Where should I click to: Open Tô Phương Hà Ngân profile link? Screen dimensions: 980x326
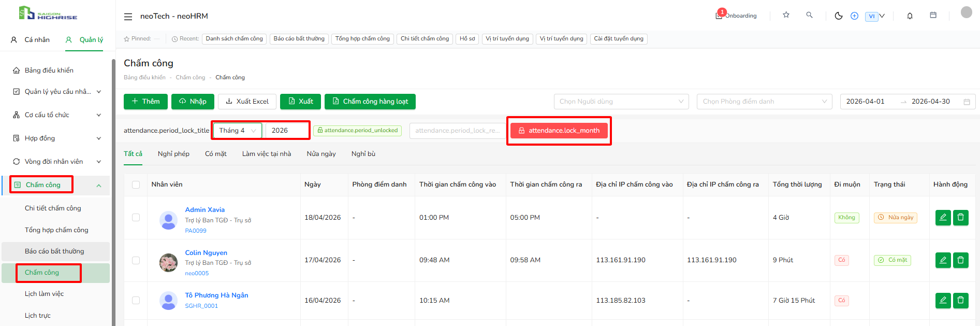tap(217, 295)
